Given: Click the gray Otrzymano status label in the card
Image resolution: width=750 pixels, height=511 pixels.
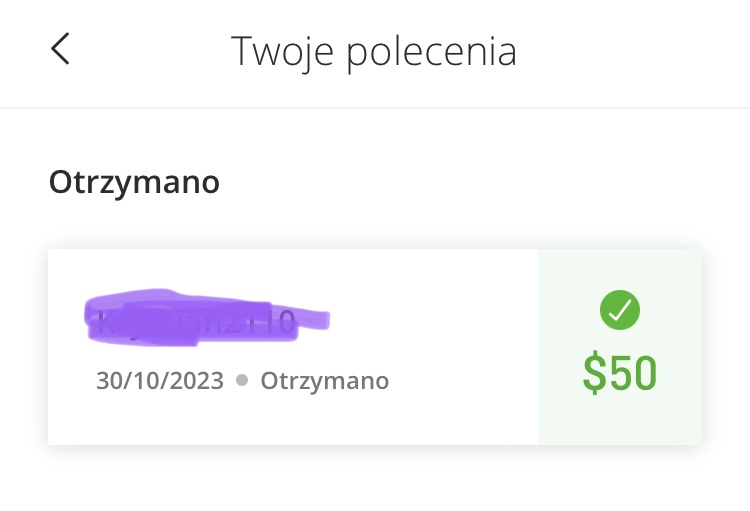Looking at the screenshot, I should click(x=325, y=381).
